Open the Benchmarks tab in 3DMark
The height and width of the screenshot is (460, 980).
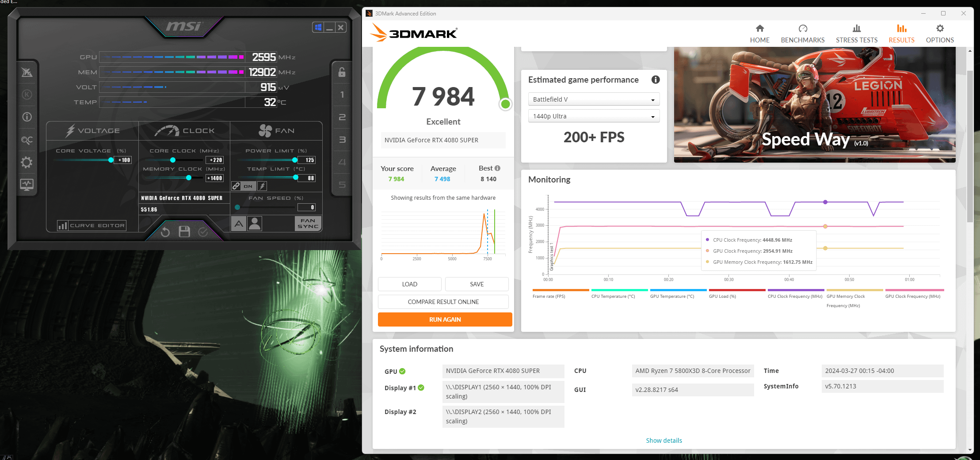tap(803, 34)
